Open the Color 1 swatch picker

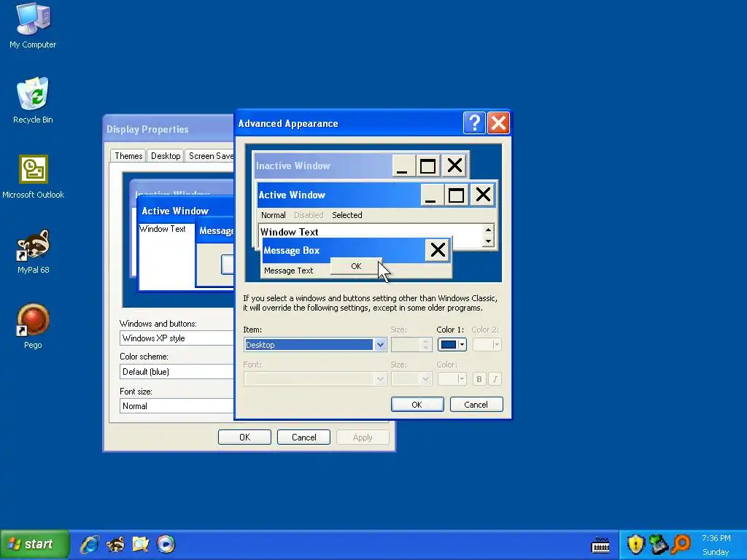point(452,344)
